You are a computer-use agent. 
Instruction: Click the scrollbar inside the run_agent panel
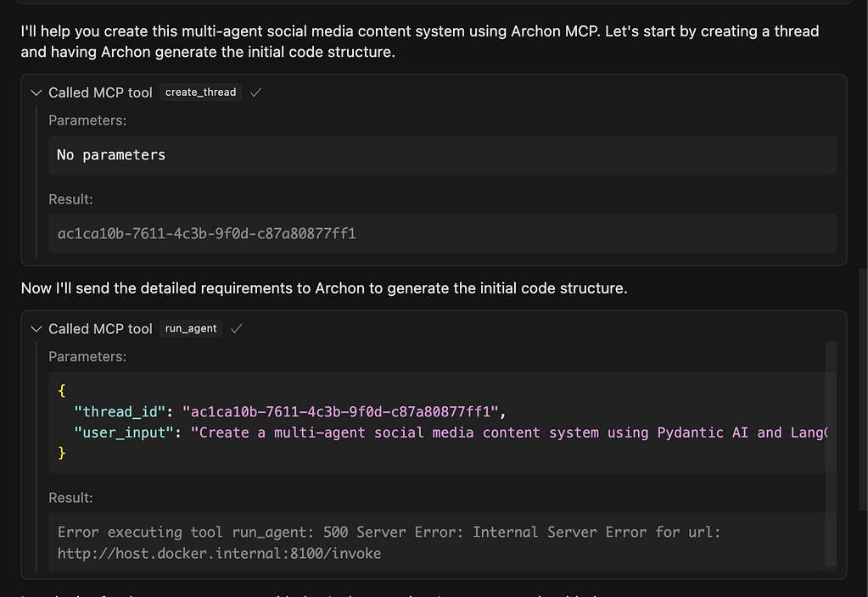(x=832, y=449)
